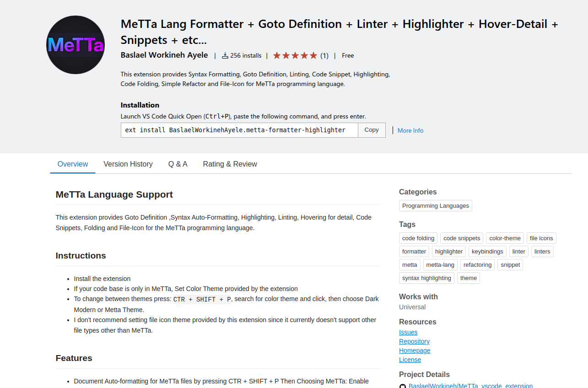This screenshot has height=388, width=588.
Task: Open the More Info link
Action: pos(410,130)
